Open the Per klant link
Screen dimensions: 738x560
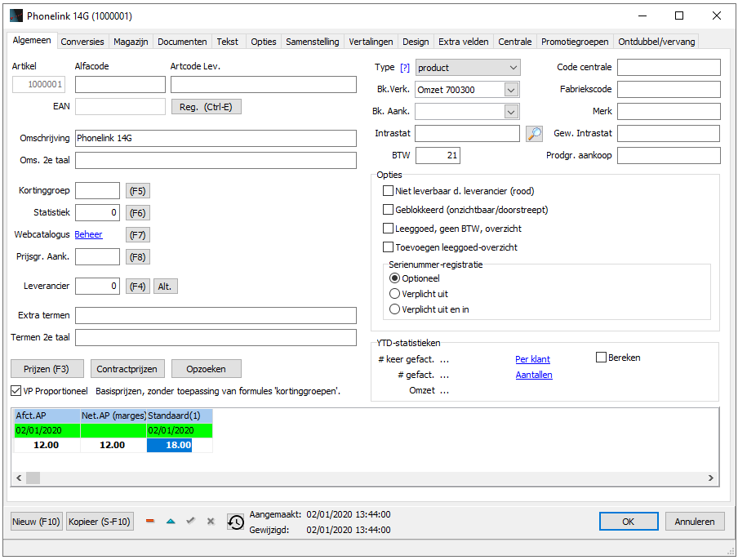[x=533, y=359]
